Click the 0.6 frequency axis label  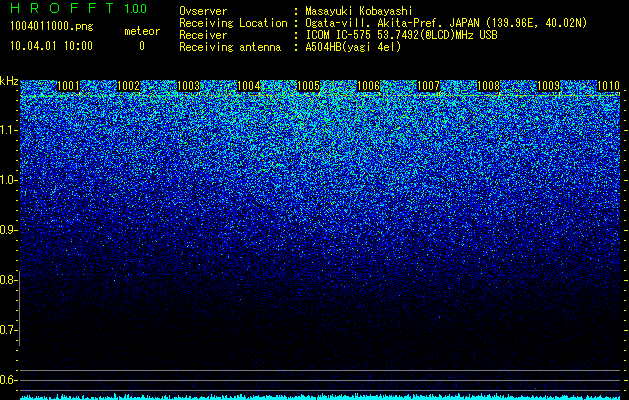coord(8,380)
